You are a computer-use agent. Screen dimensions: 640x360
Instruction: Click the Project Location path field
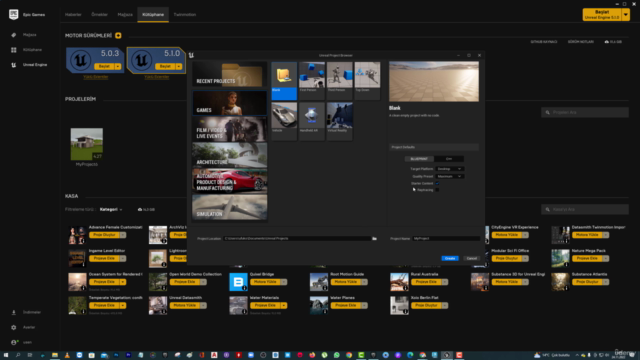(297, 238)
